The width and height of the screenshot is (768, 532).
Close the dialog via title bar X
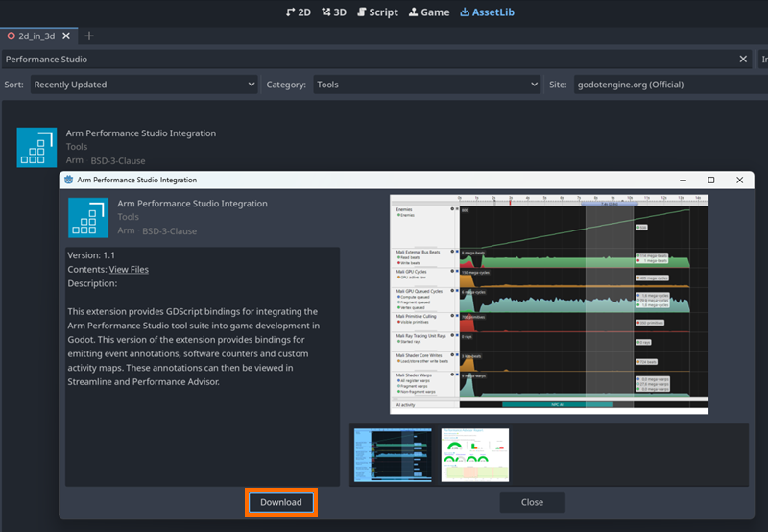click(739, 180)
